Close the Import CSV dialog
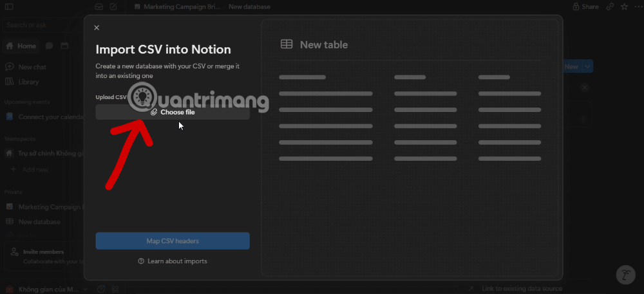This screenshot has height=294, width=644. tap(97, 28)
